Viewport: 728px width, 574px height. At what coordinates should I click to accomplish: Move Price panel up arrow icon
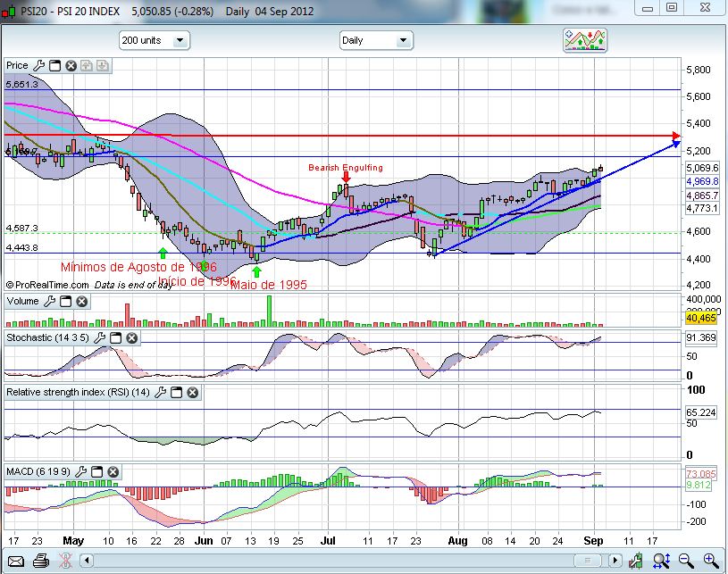coord(87,66)
